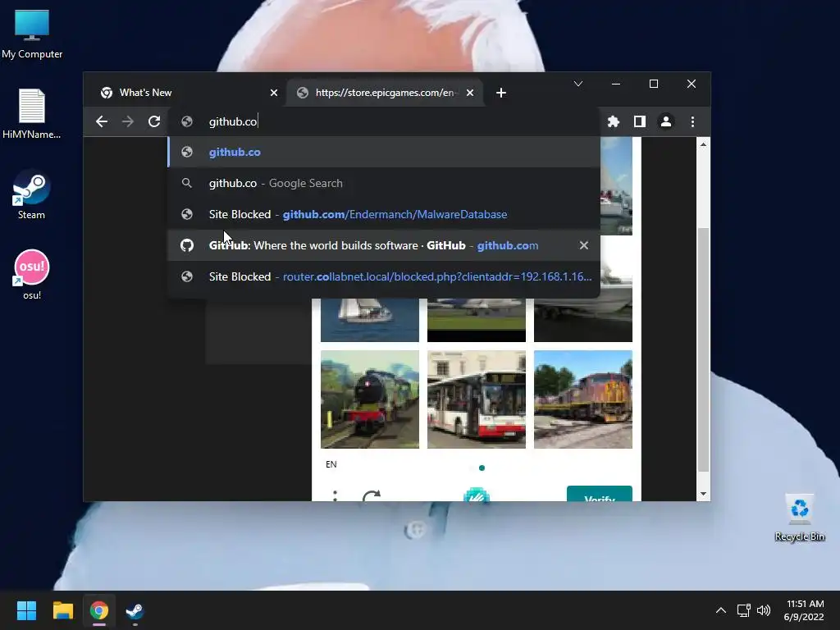Select the router.collabnet.local blocked suggestion
Image resolution: width=840 pixels, height=630 pixels.
(384, 276)
